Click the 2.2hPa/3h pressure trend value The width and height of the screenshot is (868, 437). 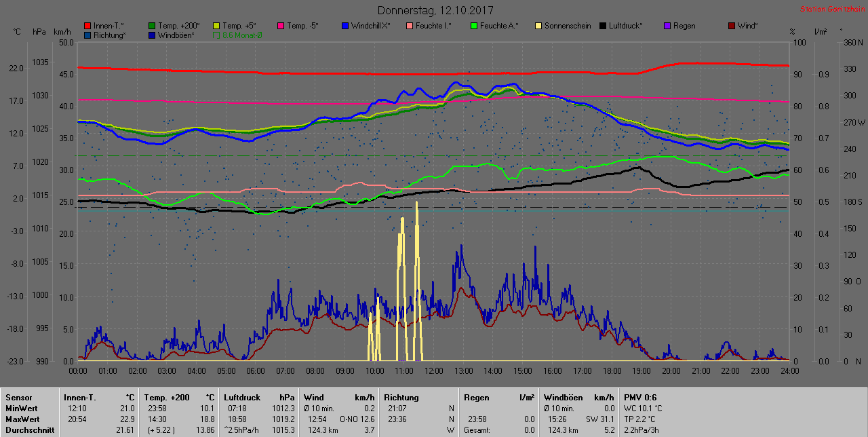(x=642, y=430)
